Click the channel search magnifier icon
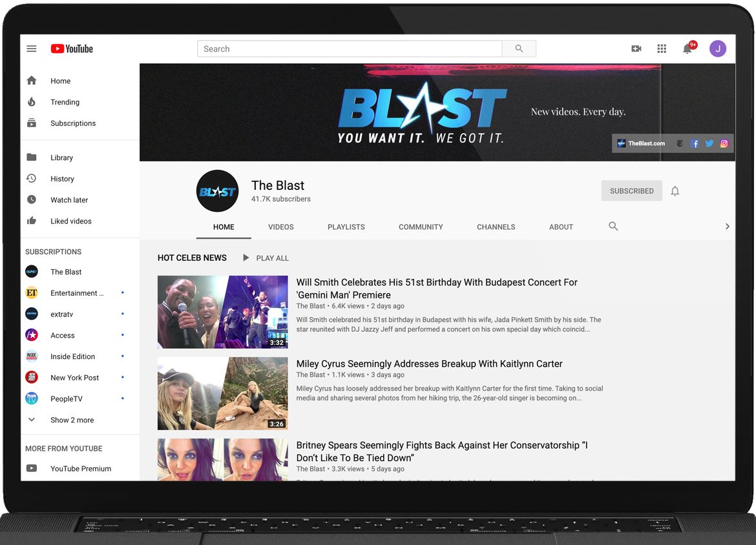This screenshot has width=756, height=545. click(613, 226)
